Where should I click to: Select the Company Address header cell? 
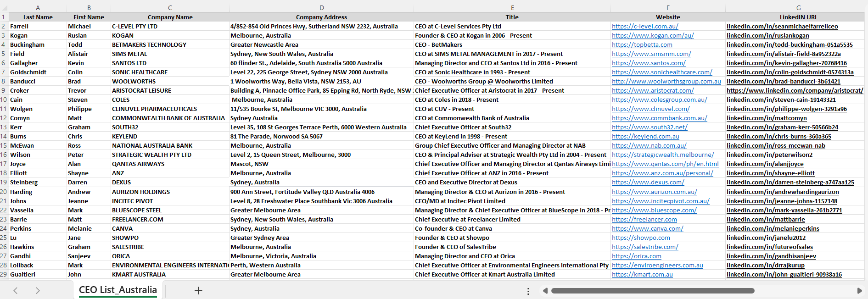click(321, 17)
